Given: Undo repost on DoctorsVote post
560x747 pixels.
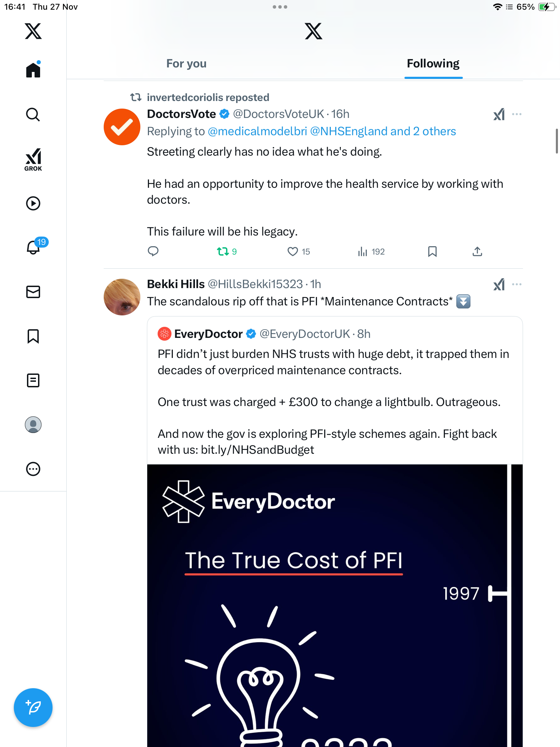Looking at the screenshot, I should point(223,251).
